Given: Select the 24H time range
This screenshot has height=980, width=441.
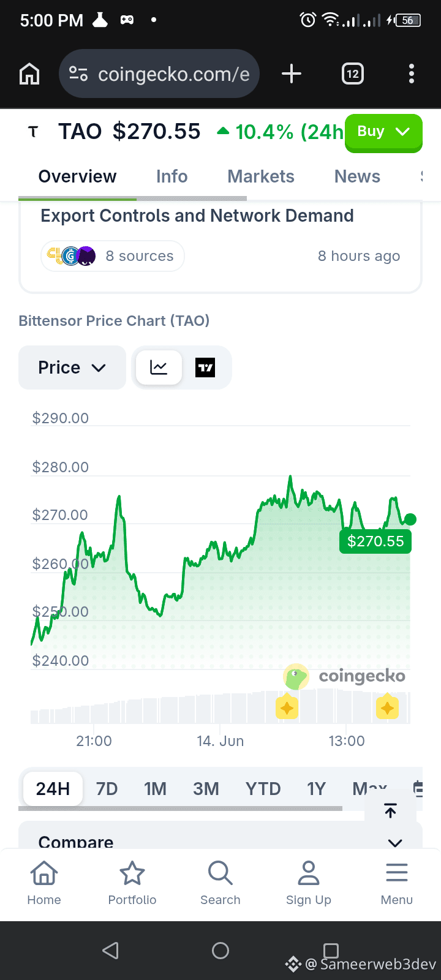Looking at the screenshot, I should click(x=53, y=789).
